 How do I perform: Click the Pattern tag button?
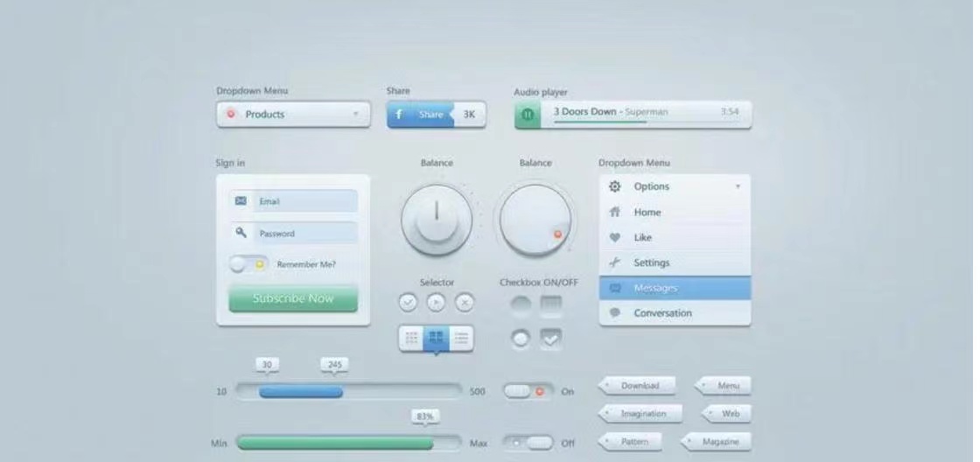(631, 441)
